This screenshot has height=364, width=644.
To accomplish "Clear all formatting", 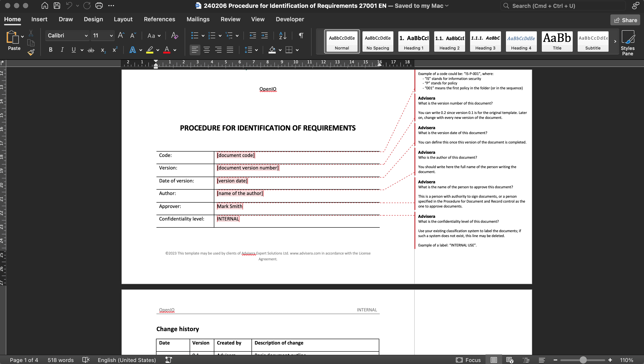I will click(174, 36).
